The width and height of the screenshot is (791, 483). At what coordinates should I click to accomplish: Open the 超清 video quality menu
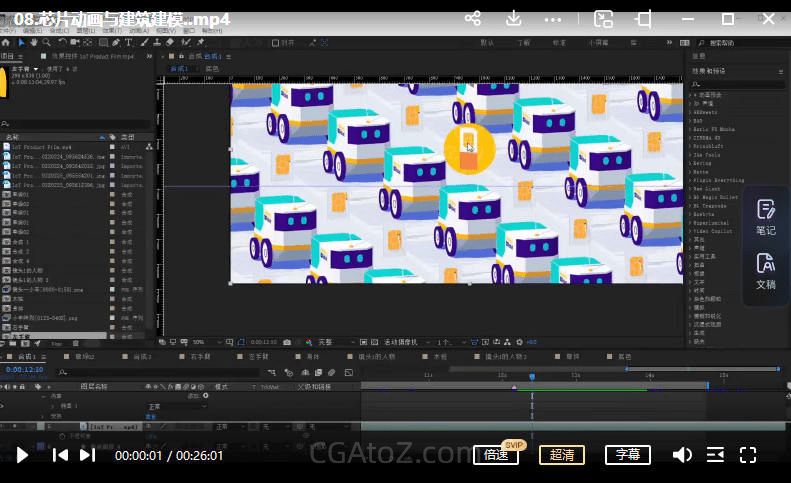(562, 455)
